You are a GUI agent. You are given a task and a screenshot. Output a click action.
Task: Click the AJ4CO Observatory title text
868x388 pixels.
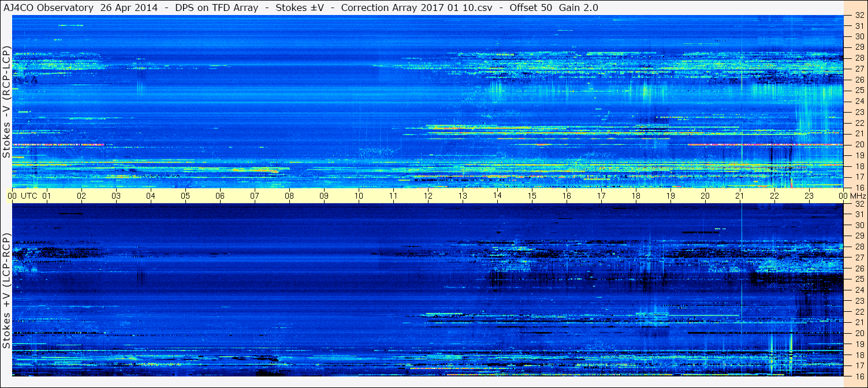[x=48, y=8]
